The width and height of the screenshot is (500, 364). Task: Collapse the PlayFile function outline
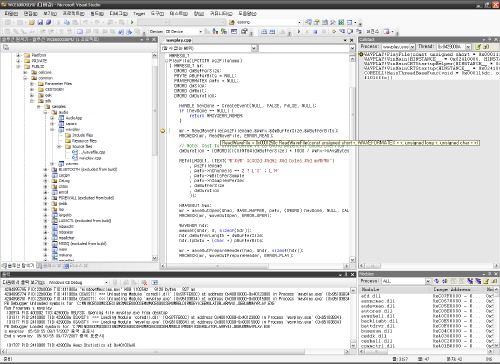pos(166,61)
